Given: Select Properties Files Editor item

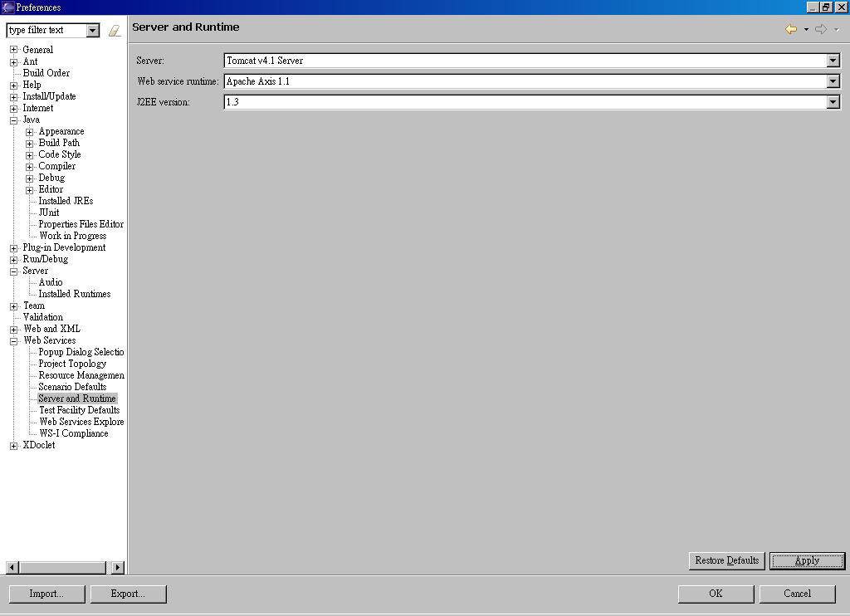Looking at the screenshot, I should [81, 224].
